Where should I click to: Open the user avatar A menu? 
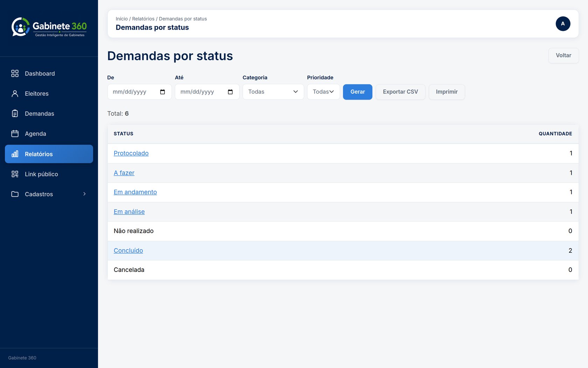(563, 24)
